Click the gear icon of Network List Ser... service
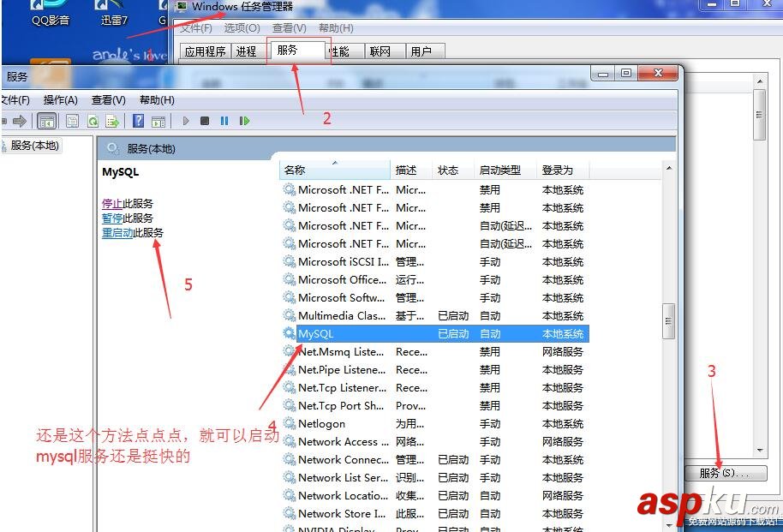Image resolution: width=783 pixels, height=532 pixels. tap(290, 477)
